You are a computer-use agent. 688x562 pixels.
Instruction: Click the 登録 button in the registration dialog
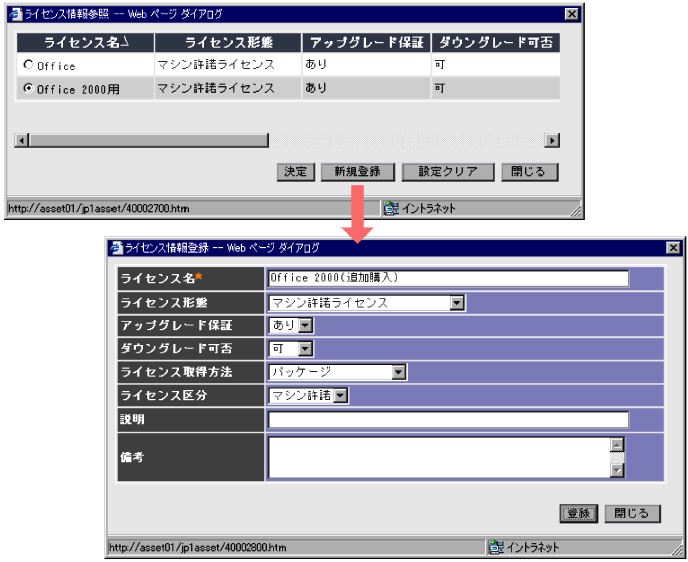[579, 513]
